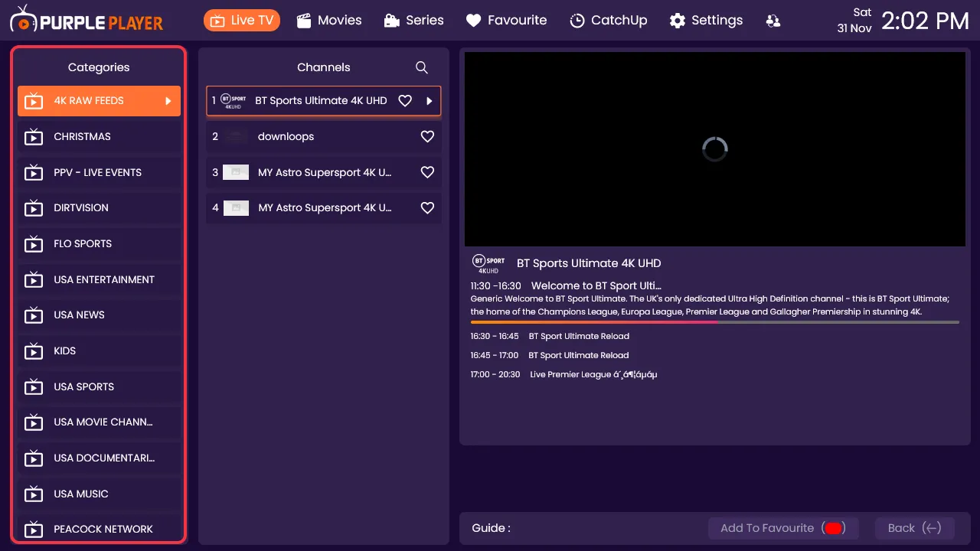Click the Sat 31 Nov date

tap(854, 21)
